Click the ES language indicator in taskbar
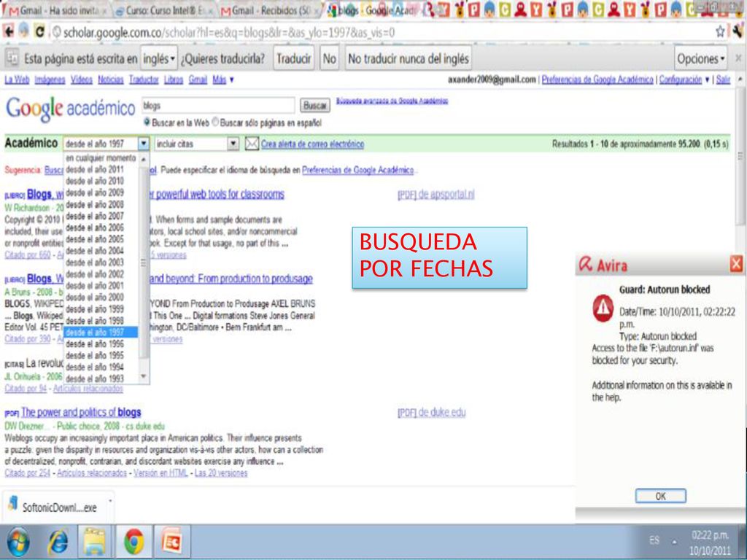This screenshot has height=560, width=747. (x=654, y=540)
